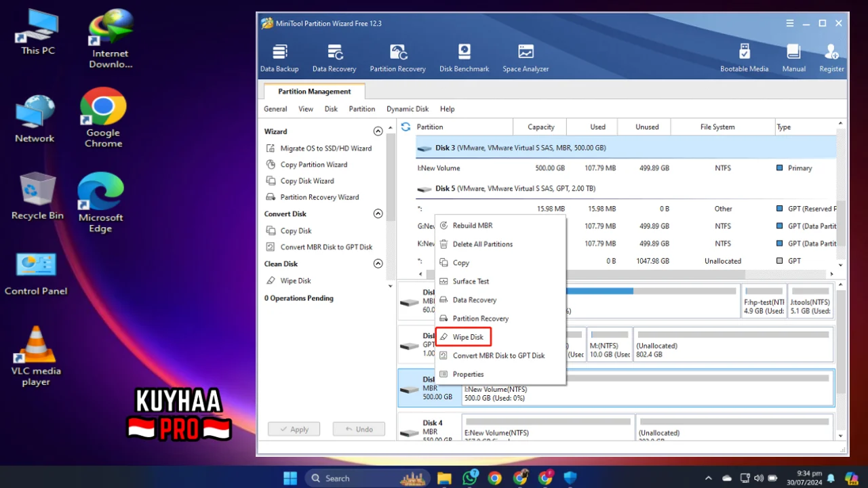Open the Disk menu
Image resolution: width=868 pixels, height=488 pixels.
(331, 108)
